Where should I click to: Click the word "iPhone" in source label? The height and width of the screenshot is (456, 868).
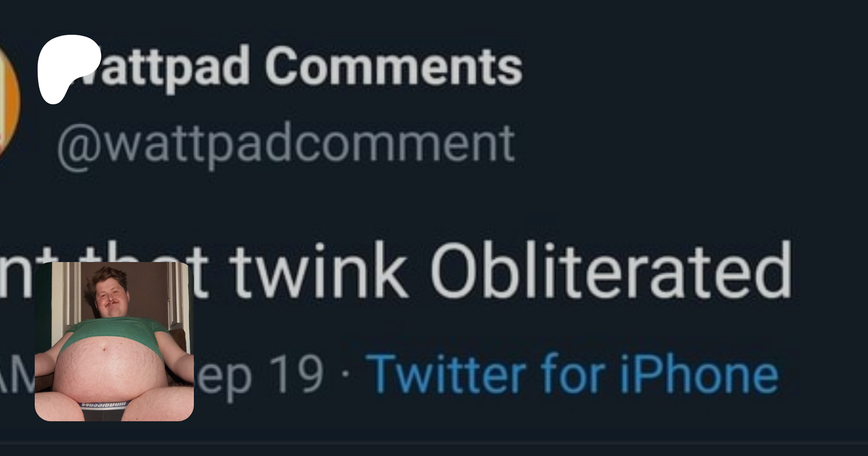pos(698,374)
